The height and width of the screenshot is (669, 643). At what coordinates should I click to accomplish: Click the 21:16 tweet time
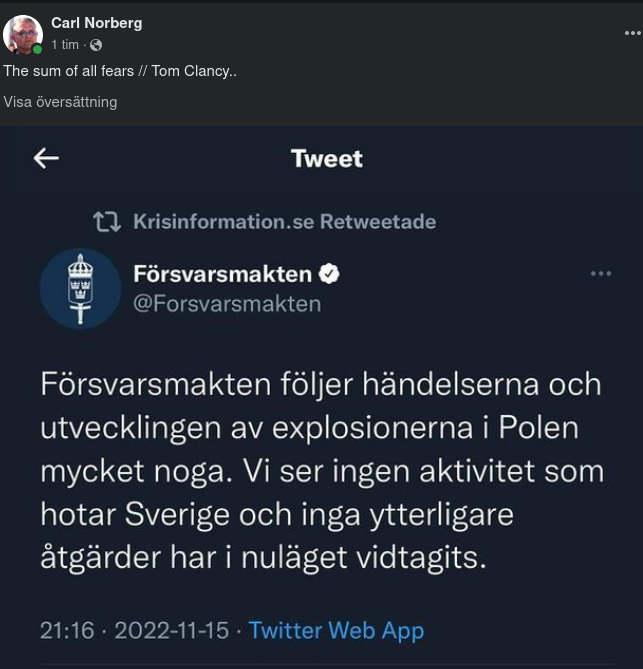[67, 630]
